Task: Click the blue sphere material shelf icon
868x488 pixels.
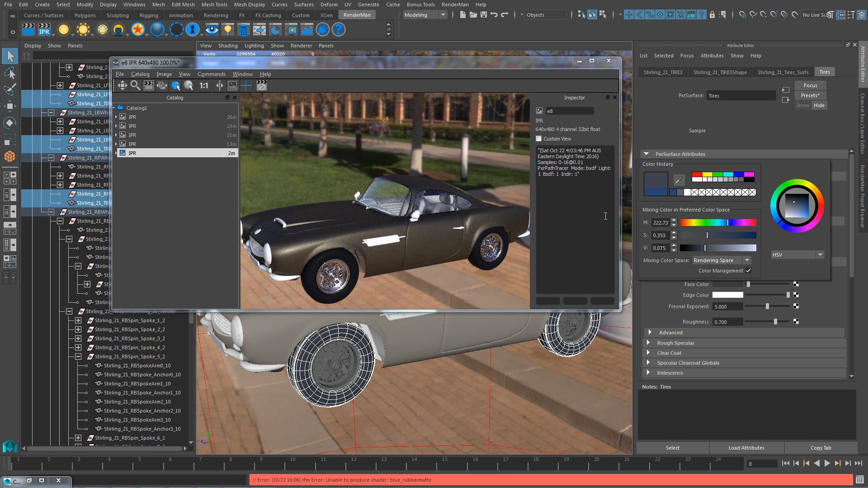Action: [x=157, y=30]
